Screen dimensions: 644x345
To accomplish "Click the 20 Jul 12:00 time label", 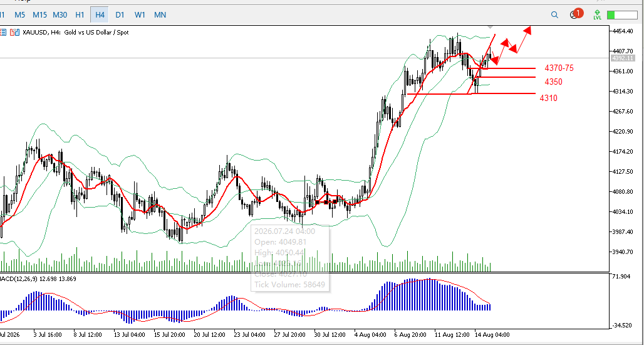I will 210,335.
